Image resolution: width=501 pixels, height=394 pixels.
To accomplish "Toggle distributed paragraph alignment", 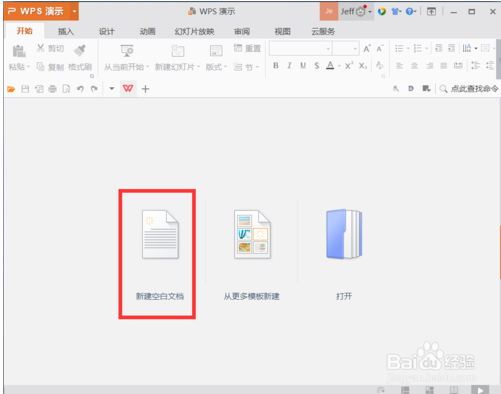I will tap(458, 66).
